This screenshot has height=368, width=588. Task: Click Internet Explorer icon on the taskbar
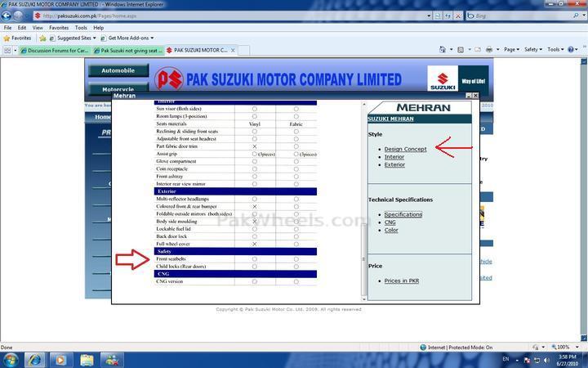coord(35,360)
